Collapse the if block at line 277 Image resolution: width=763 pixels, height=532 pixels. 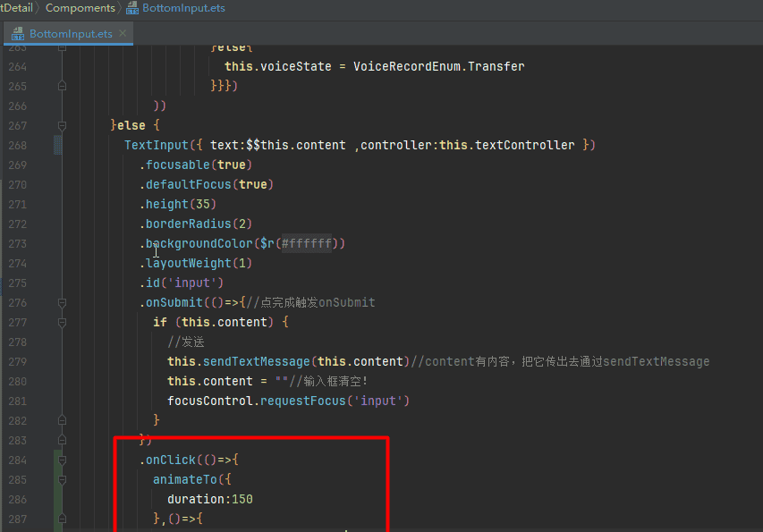(63, 322)
